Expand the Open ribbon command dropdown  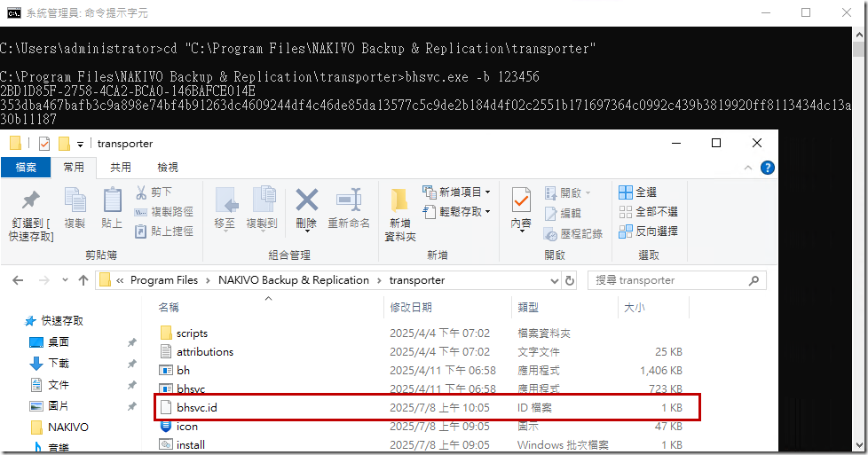(588, 192)
